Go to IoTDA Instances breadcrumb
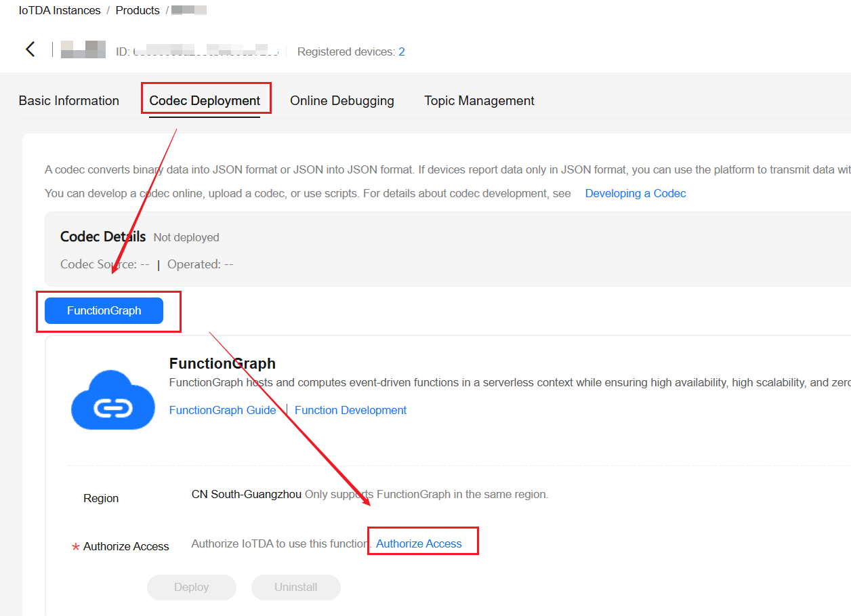Image resolution: width=851 pixels, height=616 pixels. [x=60, y=10]
